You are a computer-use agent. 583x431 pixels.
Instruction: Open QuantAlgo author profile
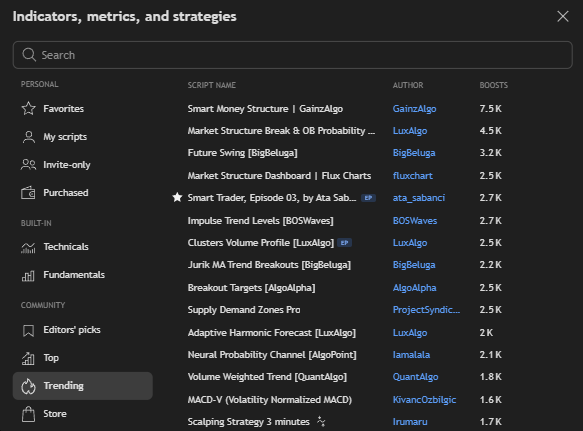click(415, 377)
